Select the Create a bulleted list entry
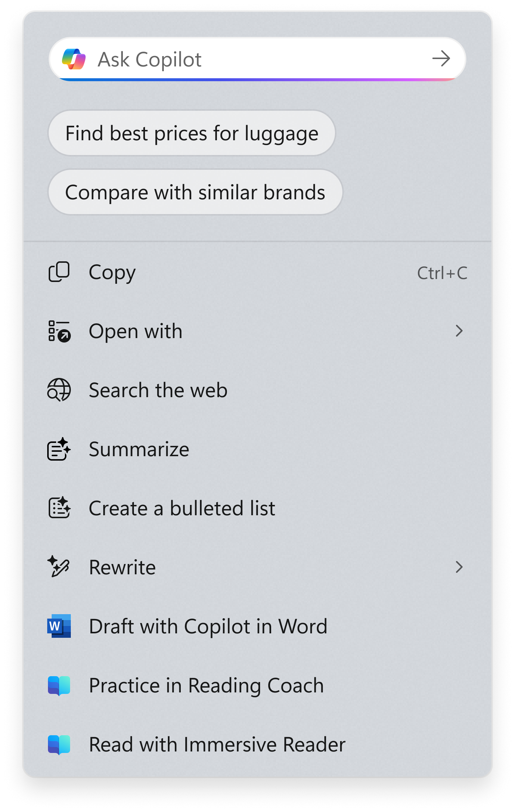 [x=182, y=508]
